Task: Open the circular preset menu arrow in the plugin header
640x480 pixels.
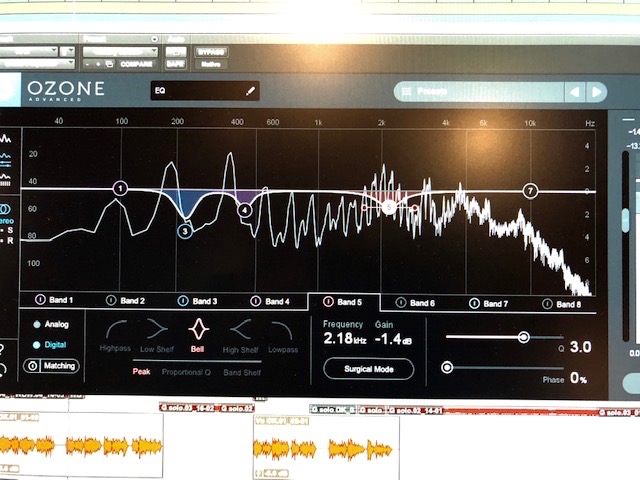Action: click(x=154, y=39)
